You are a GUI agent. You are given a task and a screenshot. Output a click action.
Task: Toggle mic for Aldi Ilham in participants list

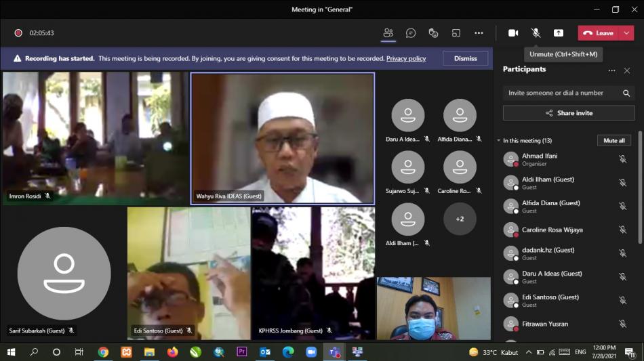click(622, 183)
